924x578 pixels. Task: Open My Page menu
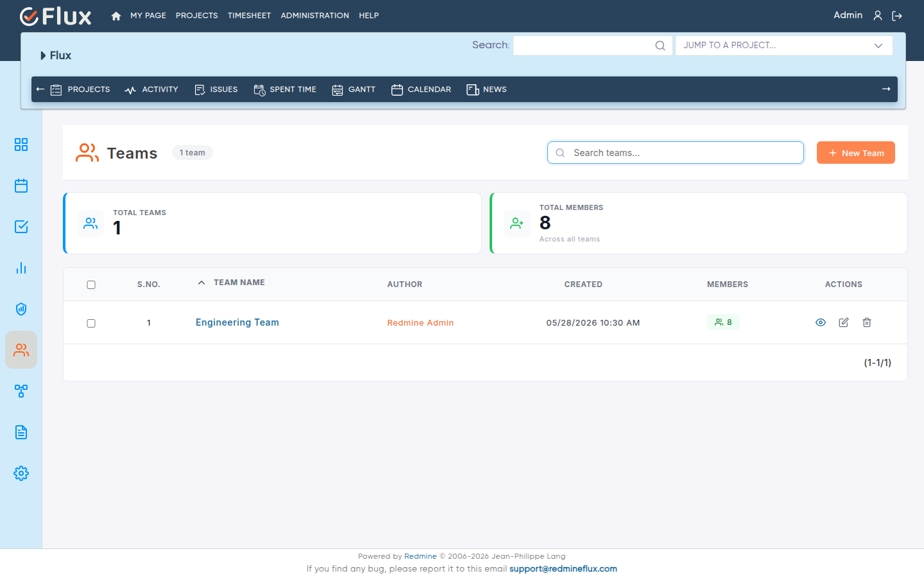click(148, 15)
